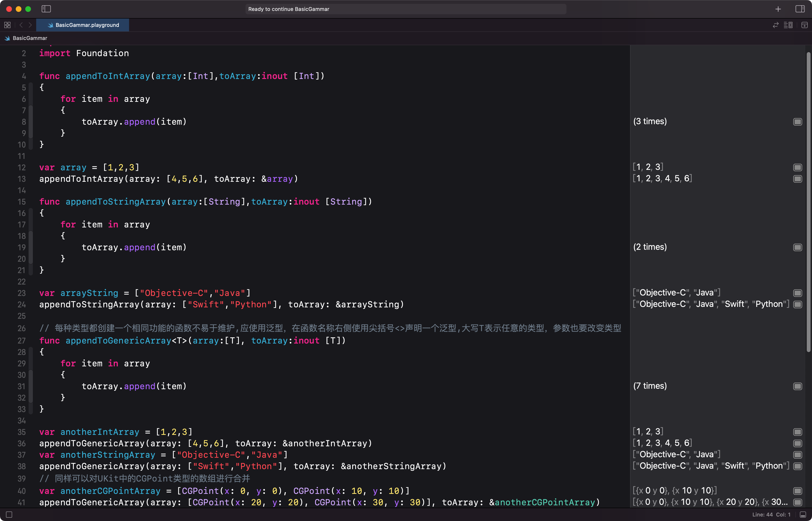
Task: Click 'appendToIntArray' function name on line 4
Action: coord(108,76)
